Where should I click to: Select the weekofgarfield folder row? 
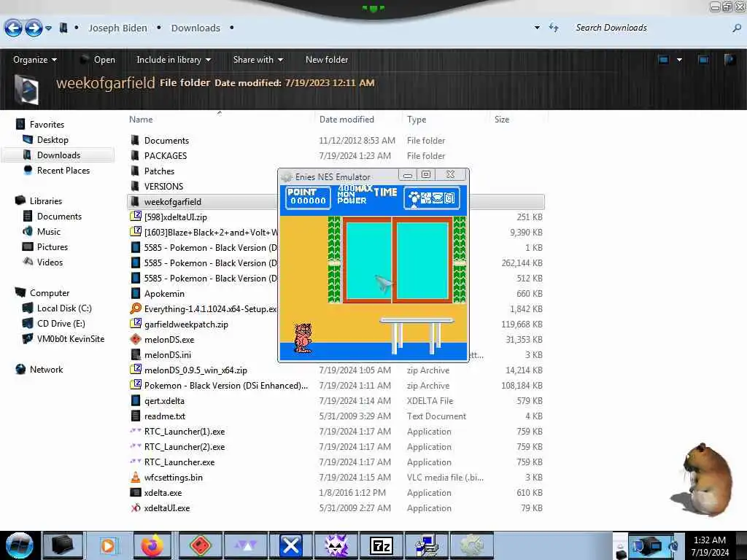(336, 202)
